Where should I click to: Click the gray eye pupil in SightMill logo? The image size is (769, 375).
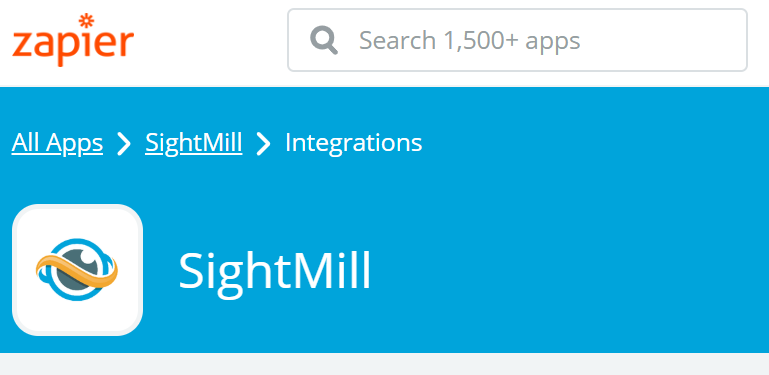click(75, 270)
